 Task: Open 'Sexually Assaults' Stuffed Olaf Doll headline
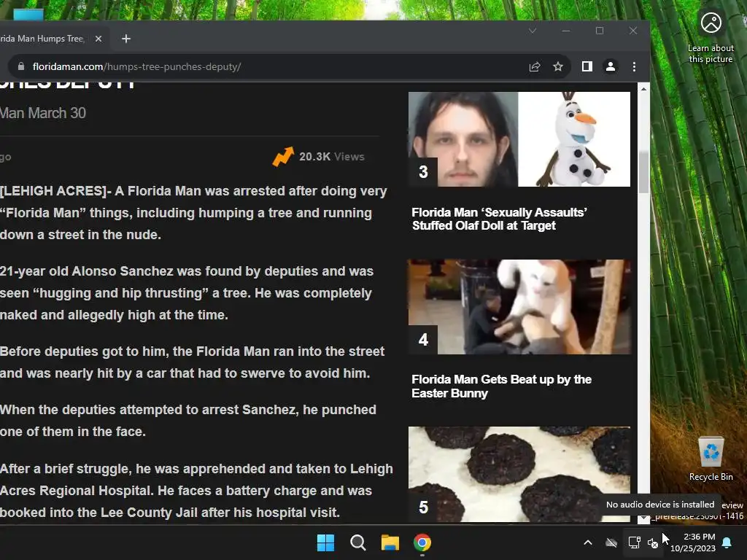[499, 219]
